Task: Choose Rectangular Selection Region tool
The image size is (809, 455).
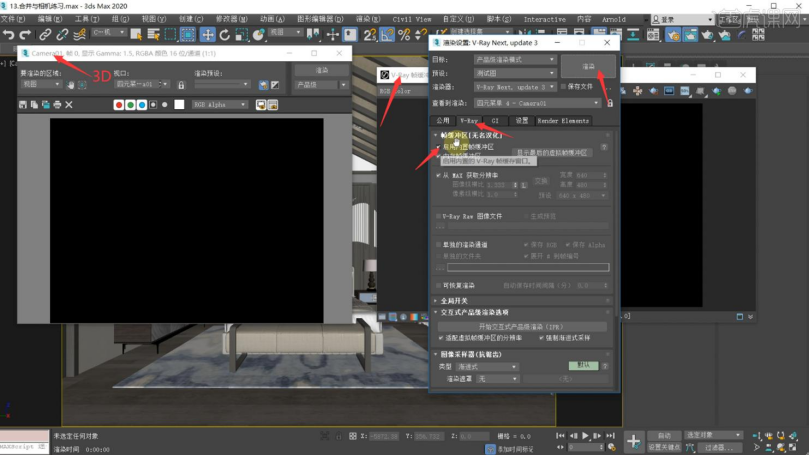Action: pyautogui.click(x=170, y=35)
